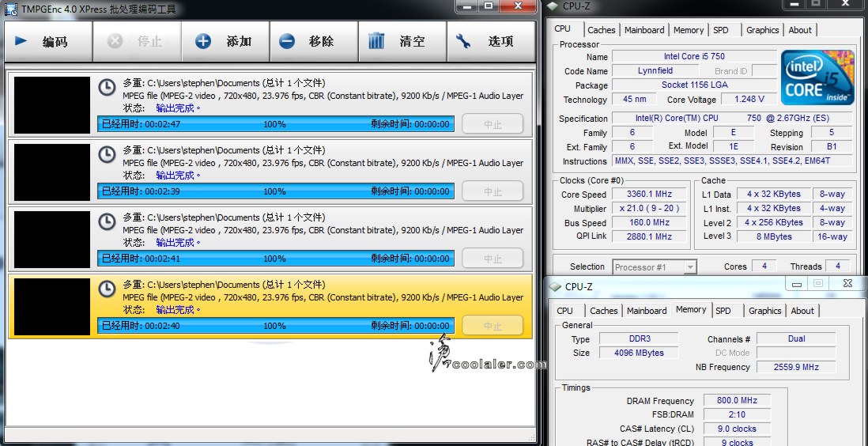This screenshot has height=446, width=868.
Task: Select thumbnail of the 00:02:47 job
Action: tap(52, 105)
